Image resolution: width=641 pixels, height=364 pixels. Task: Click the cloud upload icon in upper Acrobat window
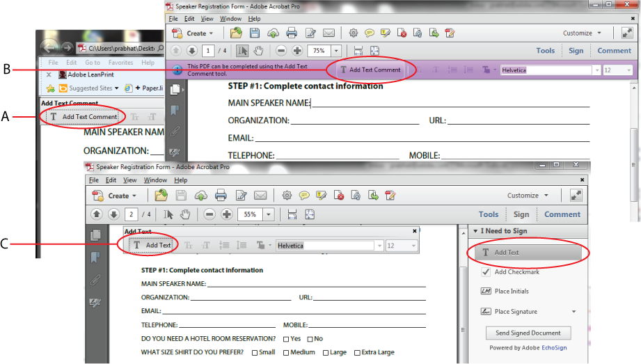273,33
